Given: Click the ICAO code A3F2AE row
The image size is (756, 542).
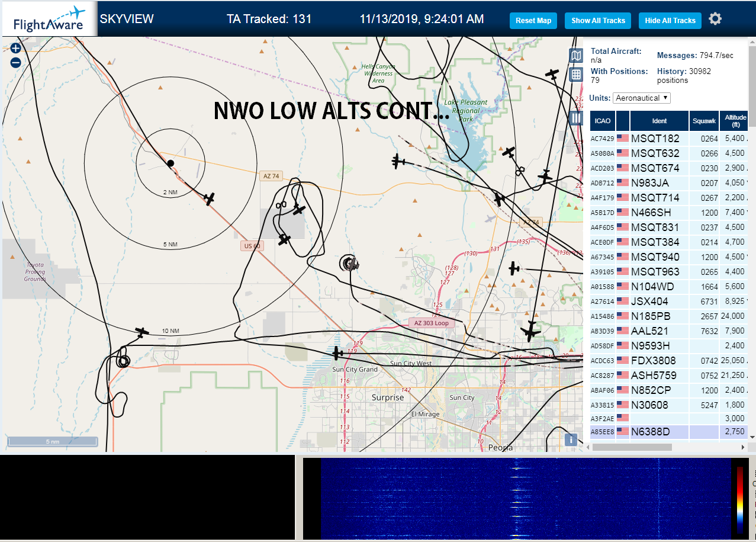Looking at the screenshot, I should click(669, 419).
